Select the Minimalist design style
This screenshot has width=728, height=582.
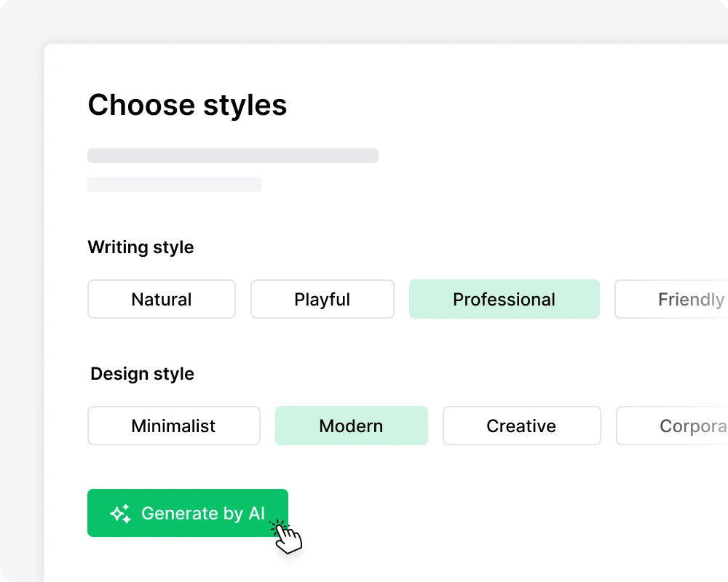pyautogui.click(x=173, y=426)
